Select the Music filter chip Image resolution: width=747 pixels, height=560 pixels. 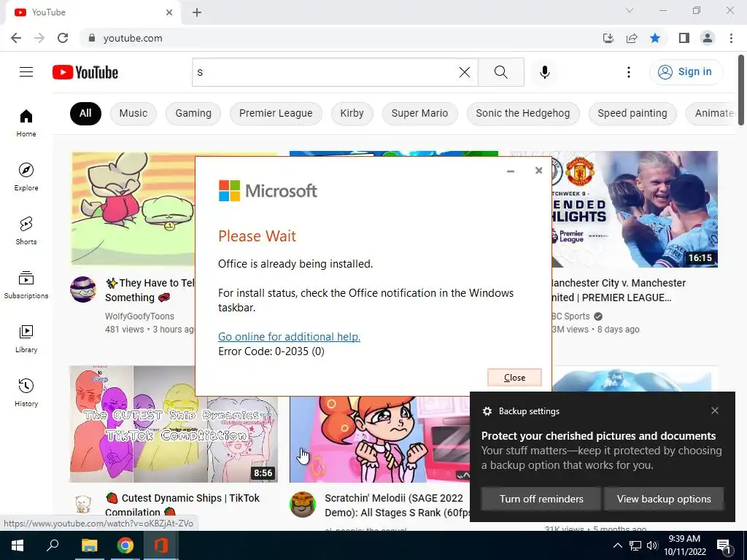pos(133,113)
